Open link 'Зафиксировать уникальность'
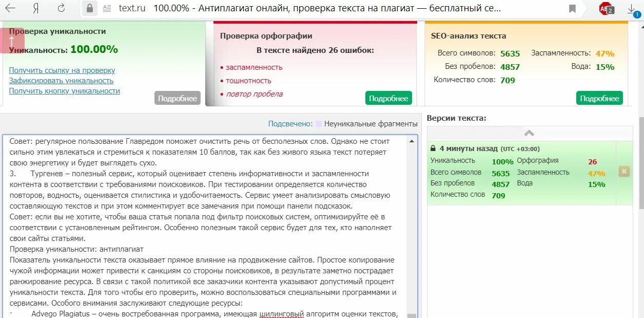Image resolution: width=644 pixels, height=318 pixels. (x=61, y=81)
